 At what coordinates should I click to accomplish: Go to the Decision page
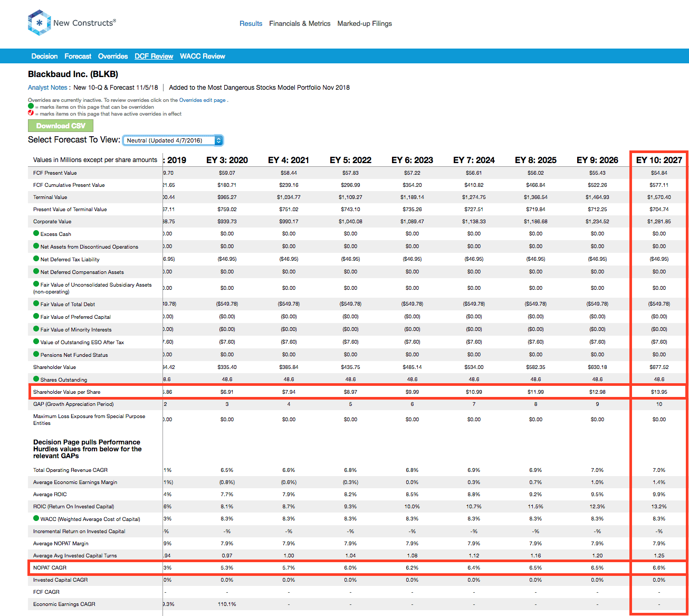pyautogui.click(x=44, y=56)
